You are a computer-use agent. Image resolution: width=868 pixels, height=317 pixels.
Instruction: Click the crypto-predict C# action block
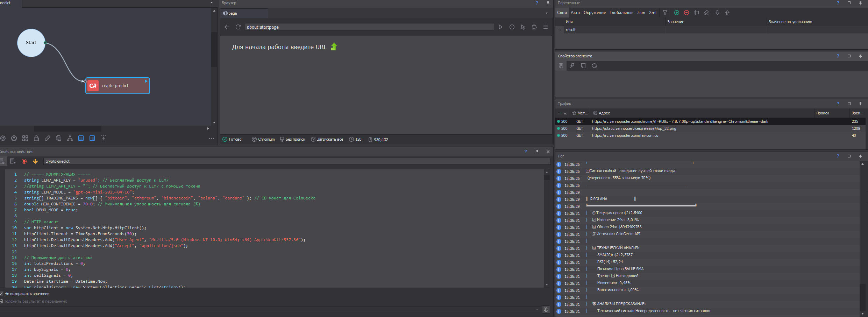(118, 86)
